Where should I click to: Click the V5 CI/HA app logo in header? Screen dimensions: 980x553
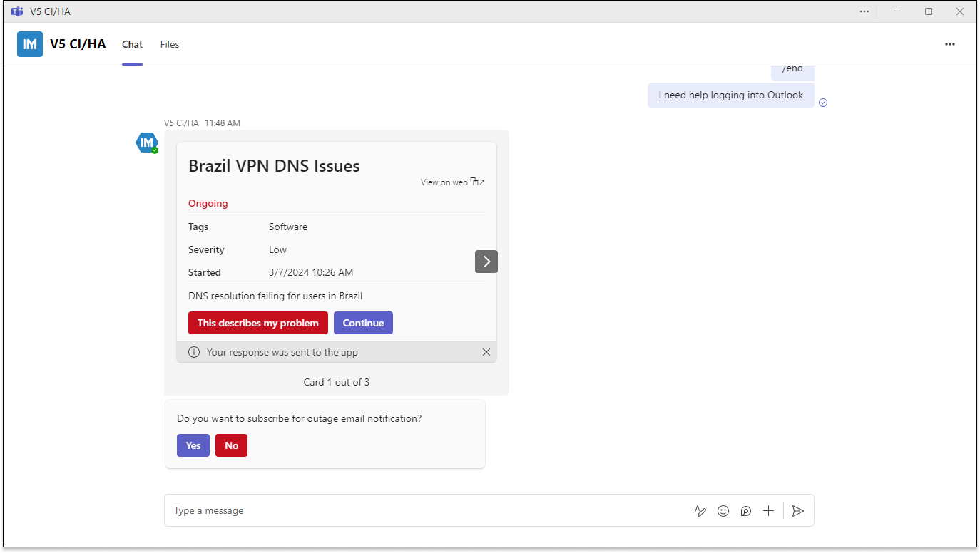click(30, 44)
